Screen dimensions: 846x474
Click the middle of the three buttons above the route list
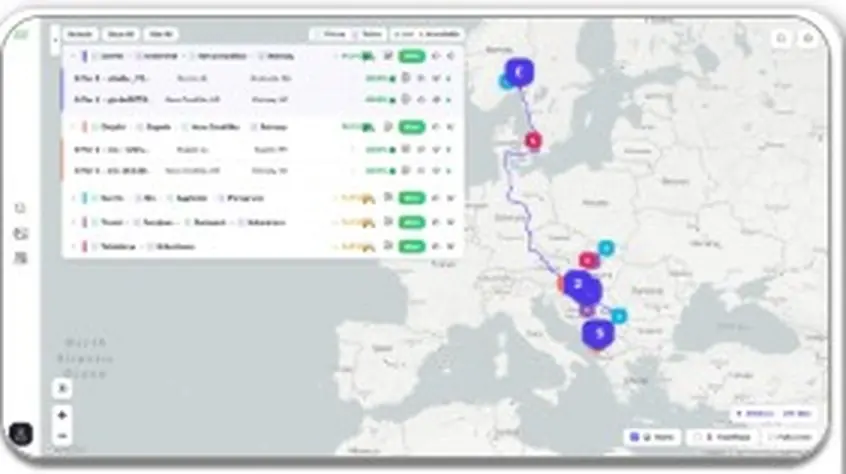click(120, 34)
